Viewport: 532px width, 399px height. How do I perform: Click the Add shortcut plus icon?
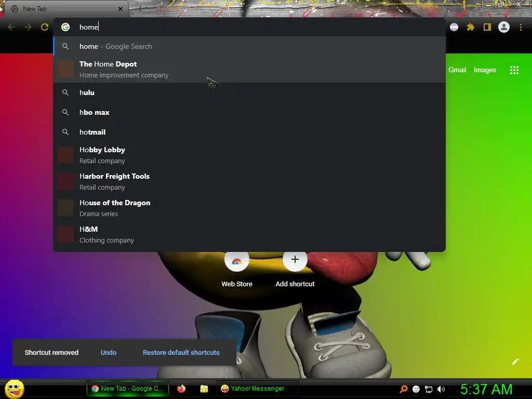[x=295, y=260]
